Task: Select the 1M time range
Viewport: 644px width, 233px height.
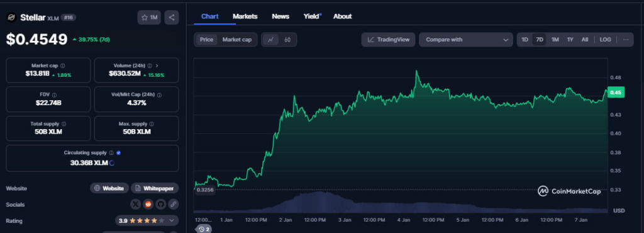Action: click(555, 40)
